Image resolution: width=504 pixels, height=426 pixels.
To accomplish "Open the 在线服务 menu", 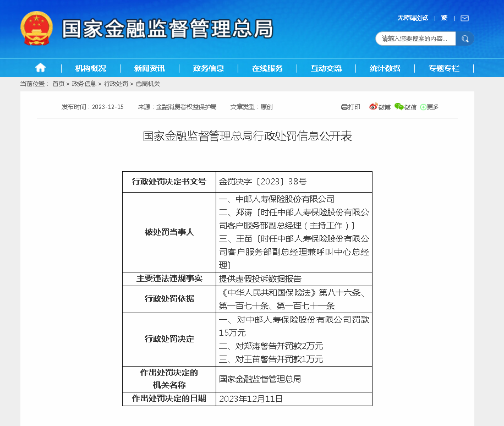I will coord(267,68).
